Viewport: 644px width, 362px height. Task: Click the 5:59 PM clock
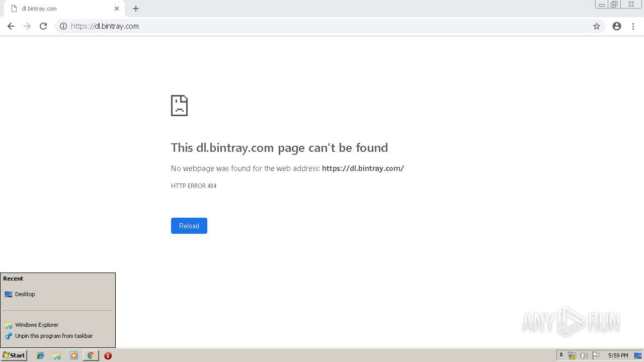(x=618, y=355)
